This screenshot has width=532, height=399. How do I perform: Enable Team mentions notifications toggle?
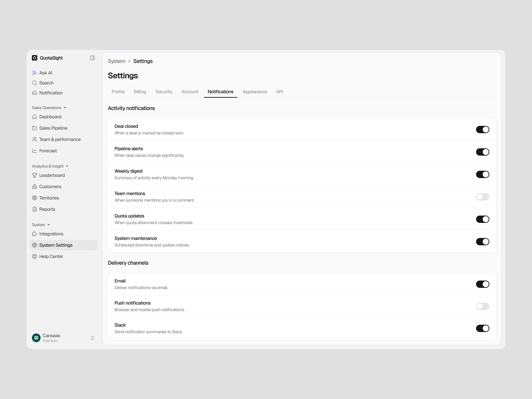482,197
